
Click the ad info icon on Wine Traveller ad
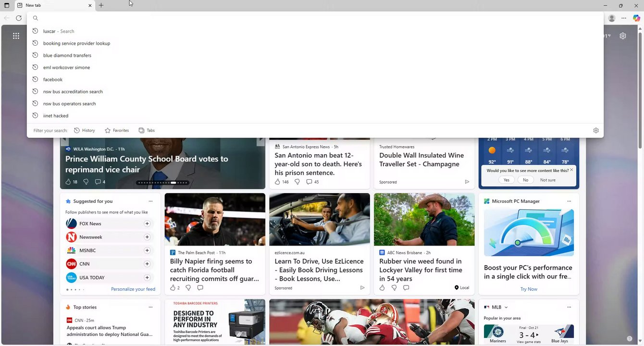point(467,182)
